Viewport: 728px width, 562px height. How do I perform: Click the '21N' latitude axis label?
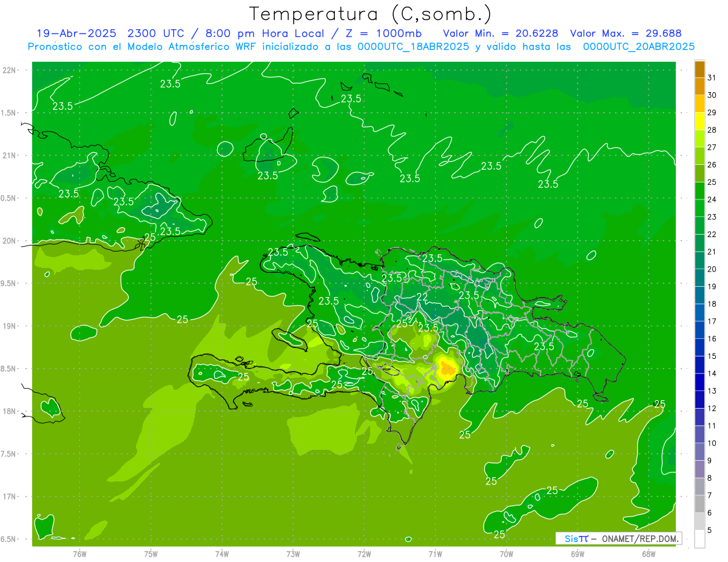(x=9, y=155)
